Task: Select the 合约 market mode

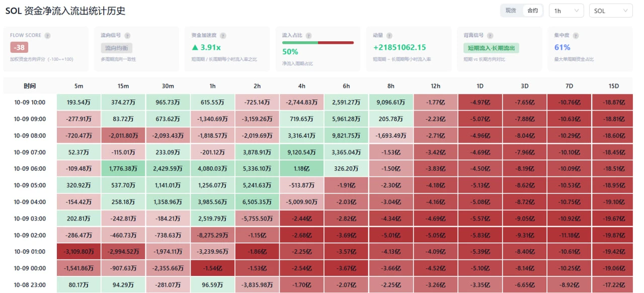Action: pyautogui.click(x=532, y=11)
